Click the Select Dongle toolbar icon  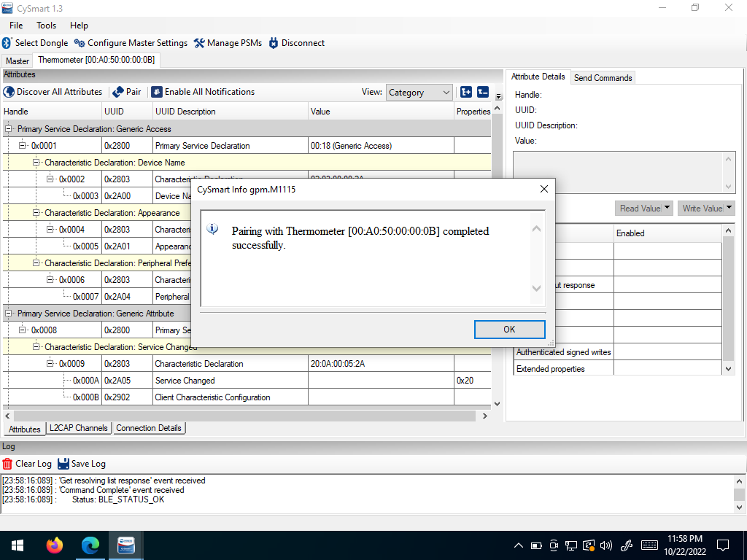(7, 43)
